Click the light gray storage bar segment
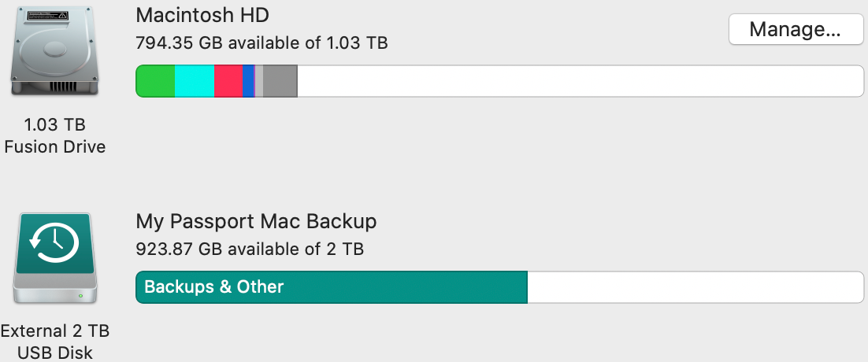Screen dimensions: 868x362 click(x=259, y=82)
